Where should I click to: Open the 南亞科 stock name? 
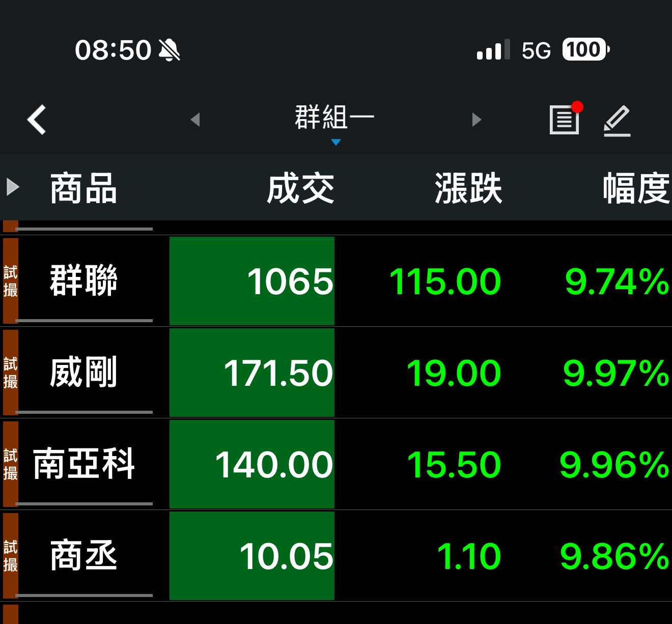[84, 464]
